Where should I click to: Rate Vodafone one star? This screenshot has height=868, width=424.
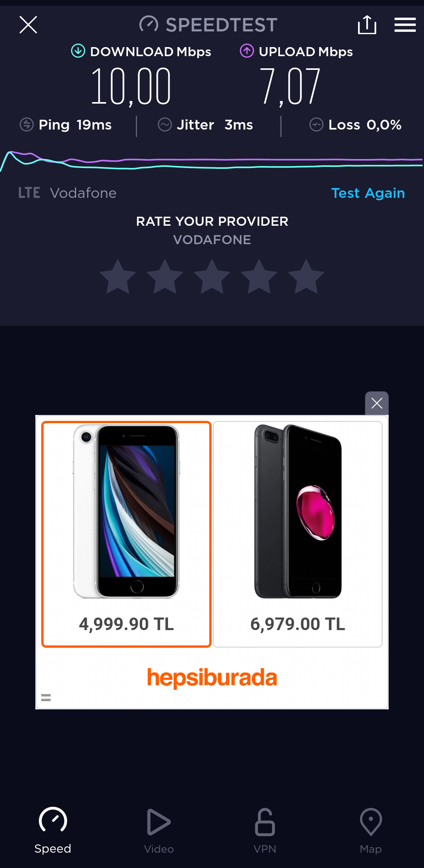(x=118, y=277)
